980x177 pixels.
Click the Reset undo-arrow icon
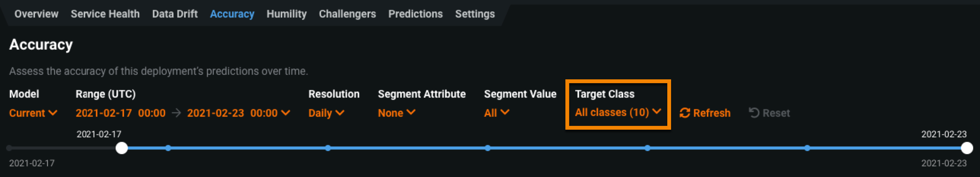[754, 113]
